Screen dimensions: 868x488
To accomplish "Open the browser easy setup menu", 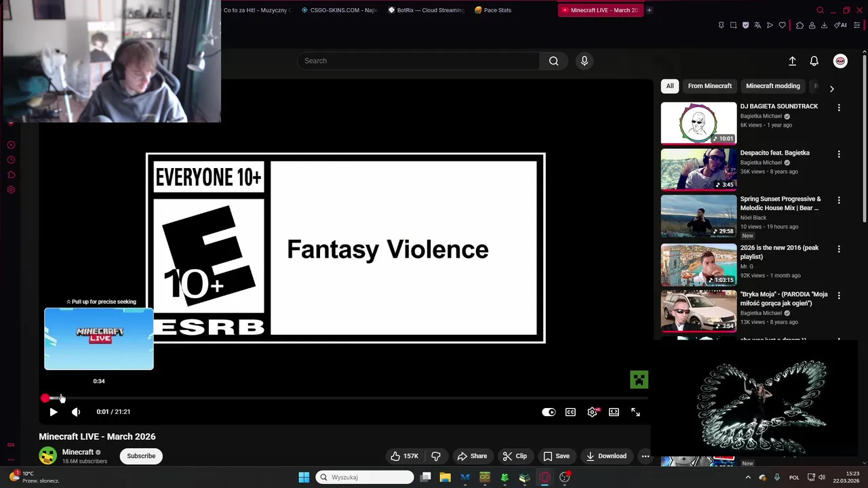I will click(856, 25).
